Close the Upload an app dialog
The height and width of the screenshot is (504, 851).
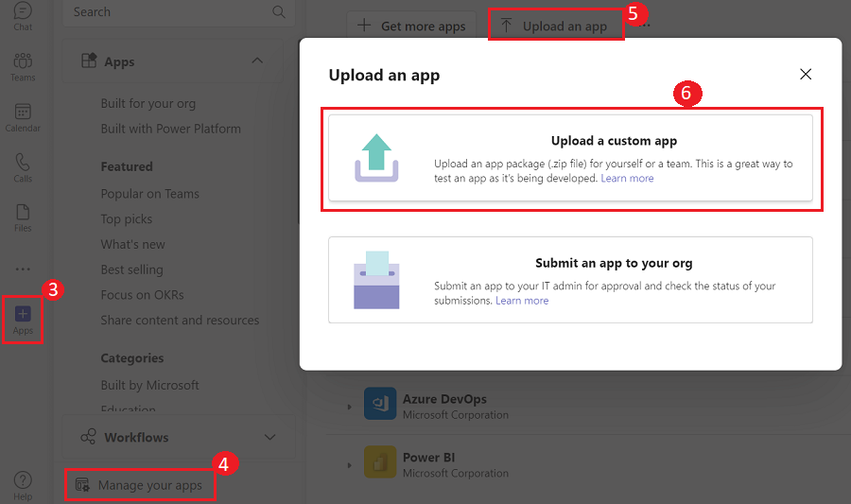806,75
